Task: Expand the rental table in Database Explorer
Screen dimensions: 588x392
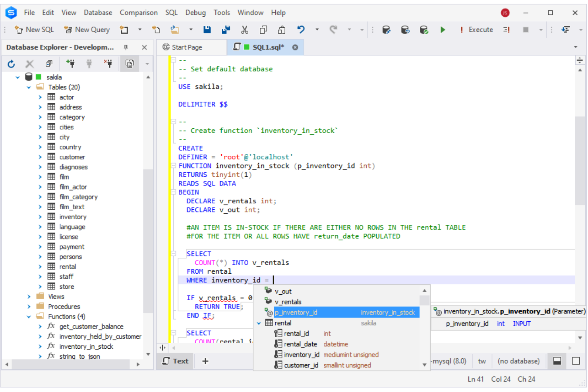Action: (40, 266)
